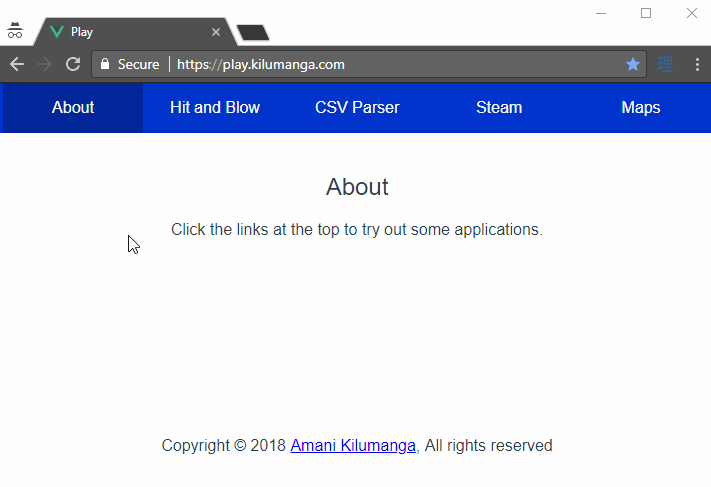This screenshot has height=487, width=711.
Task: Bookmark this page with the star icon
Action: [x=633, y=64]
